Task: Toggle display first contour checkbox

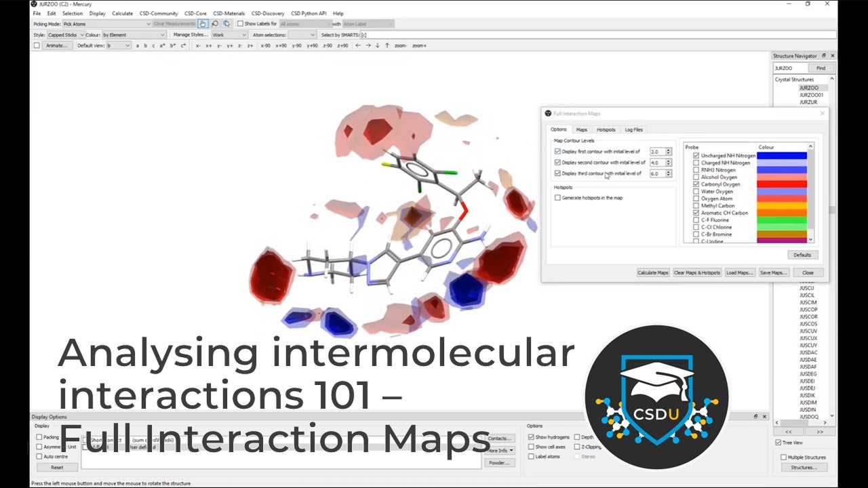Action: [557, 152]
